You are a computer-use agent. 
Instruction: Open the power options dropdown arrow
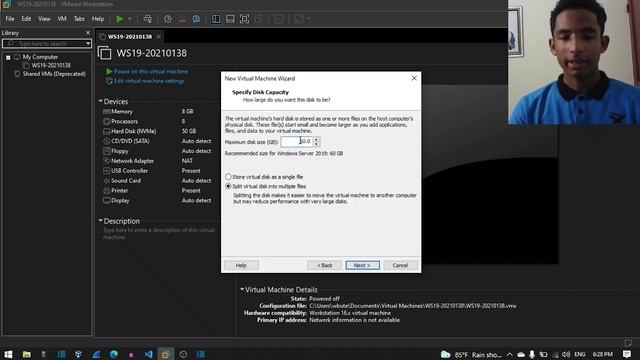click(130, 19)
